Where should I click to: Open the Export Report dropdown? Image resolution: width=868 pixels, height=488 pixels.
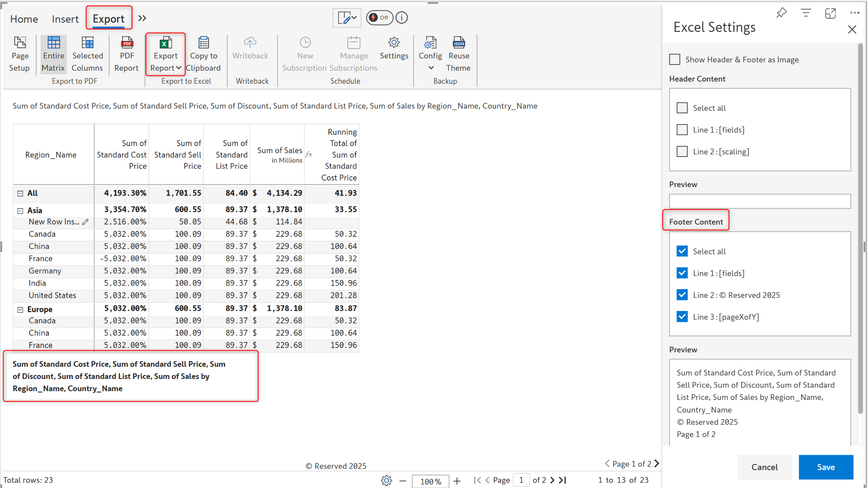[x=178, y=68]
